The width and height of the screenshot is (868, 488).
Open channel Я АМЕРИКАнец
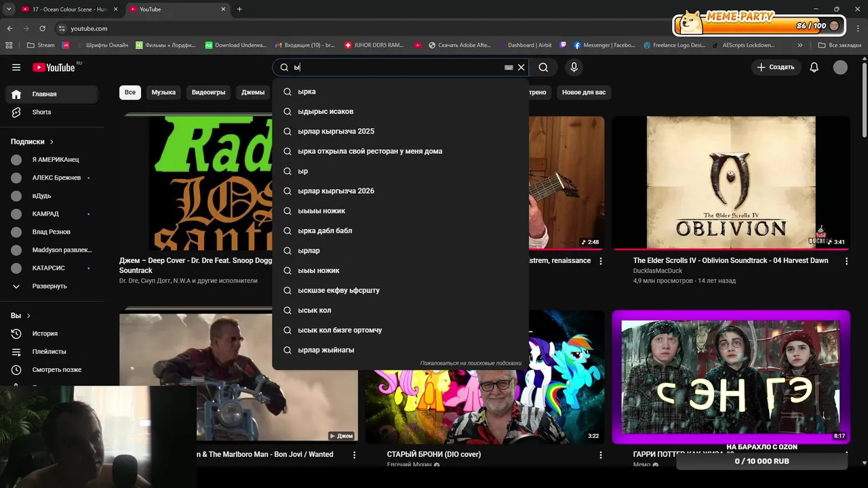pyautogui.click(x=52, y=159)
